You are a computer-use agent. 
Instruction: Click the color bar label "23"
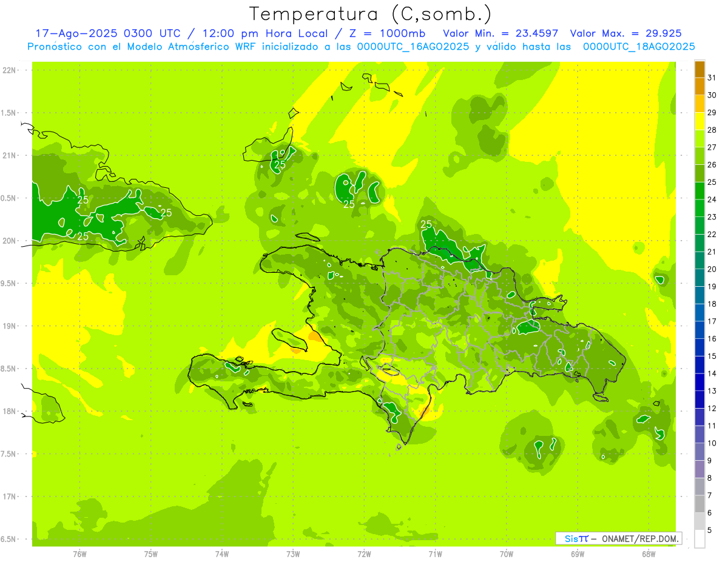pos(712,217)
